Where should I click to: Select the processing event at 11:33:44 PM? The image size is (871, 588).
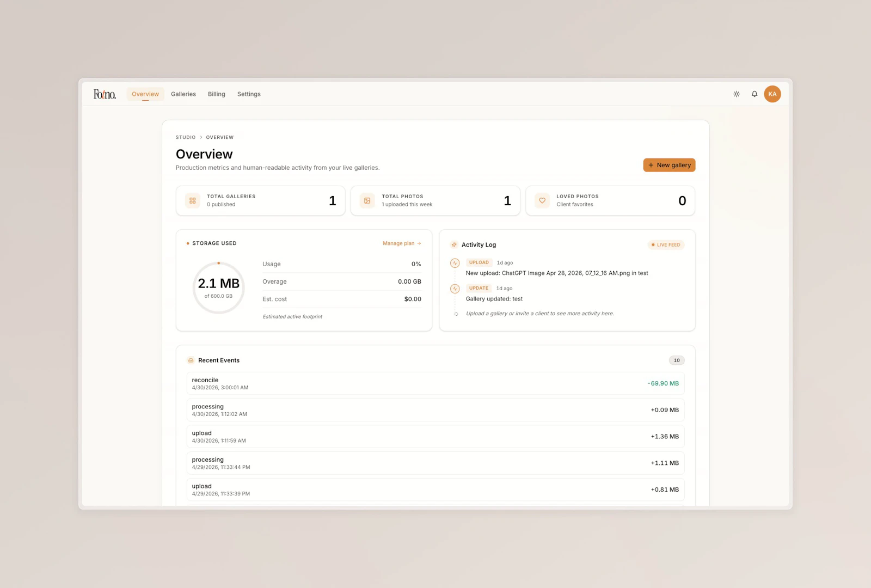tap(436, 463)
